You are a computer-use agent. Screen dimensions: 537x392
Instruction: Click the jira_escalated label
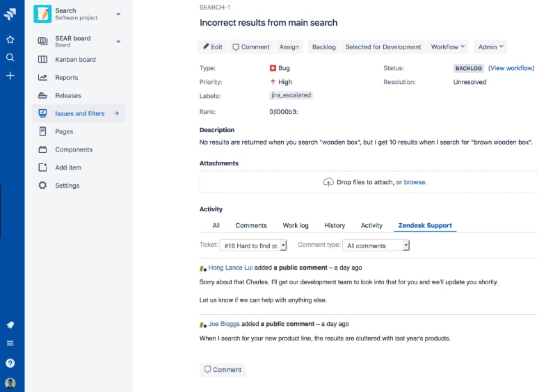(291, 95)
